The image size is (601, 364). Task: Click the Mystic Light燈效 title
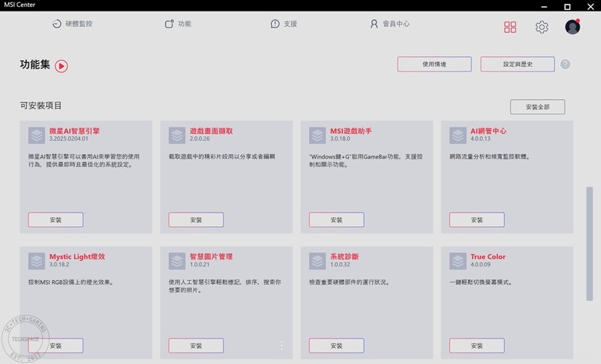coord(77,256)
